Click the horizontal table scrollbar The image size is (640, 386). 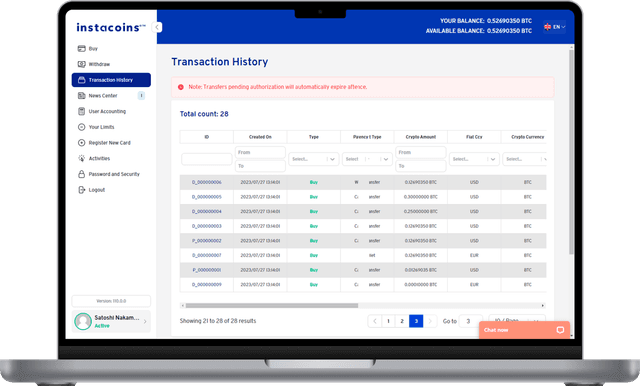(x=272, y=305)
